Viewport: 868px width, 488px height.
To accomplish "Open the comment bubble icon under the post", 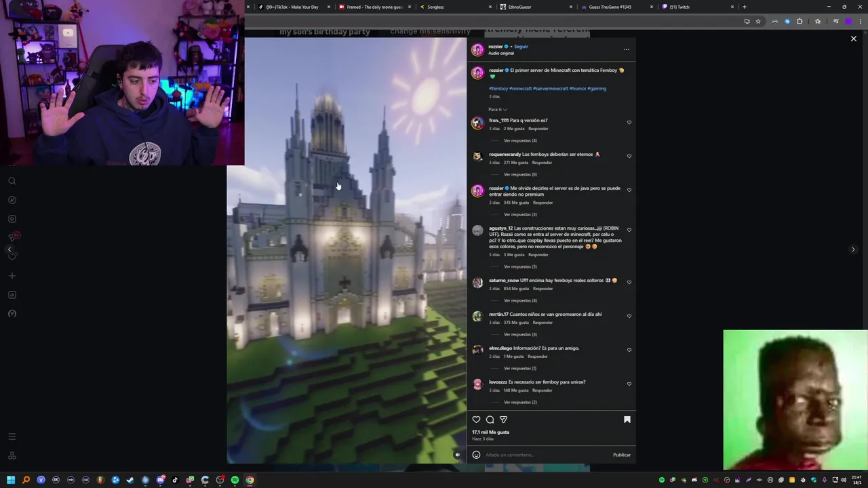I will tap(490, 420).
